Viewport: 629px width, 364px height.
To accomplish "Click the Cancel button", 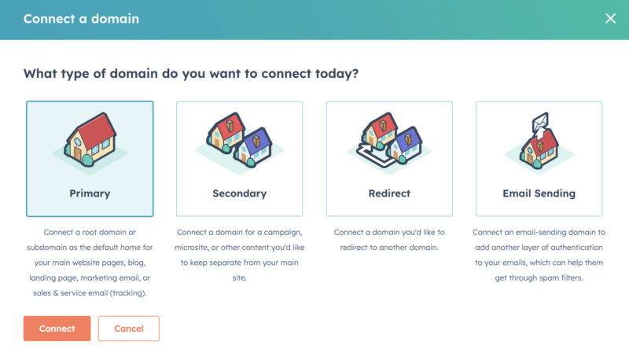I will click(129, 329).
